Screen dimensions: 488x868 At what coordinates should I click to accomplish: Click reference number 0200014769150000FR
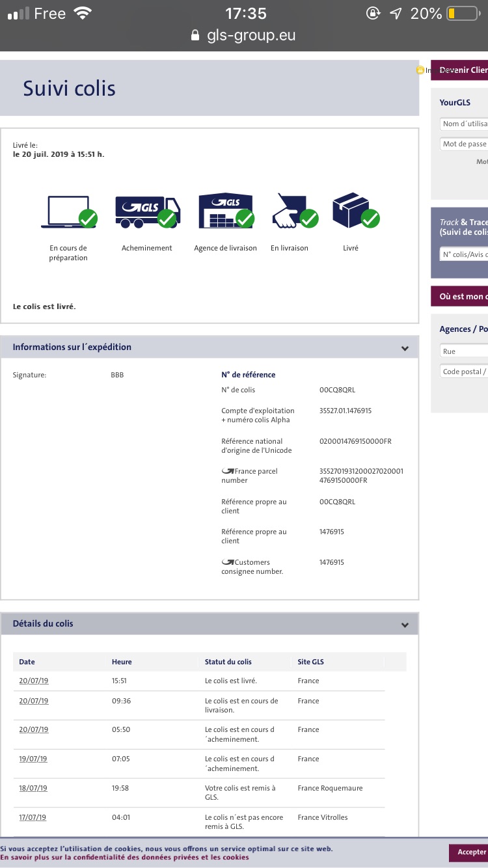click(355, 441)
